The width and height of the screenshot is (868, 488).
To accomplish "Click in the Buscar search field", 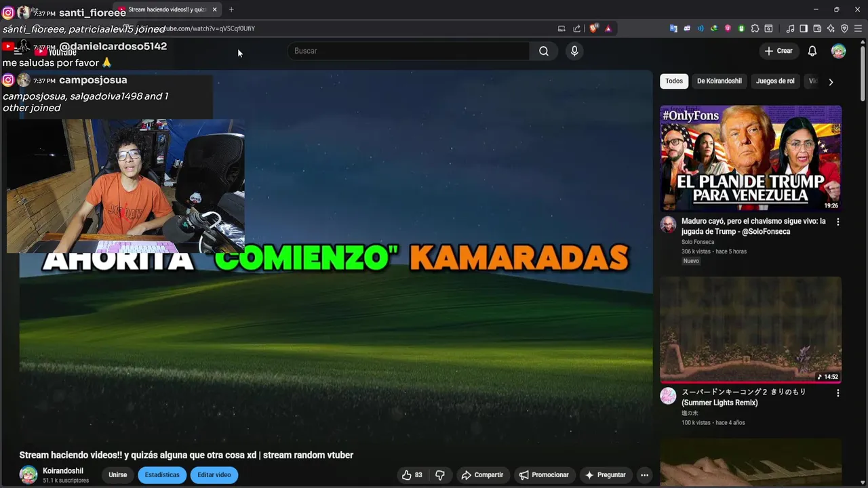I will coord(409,51).
